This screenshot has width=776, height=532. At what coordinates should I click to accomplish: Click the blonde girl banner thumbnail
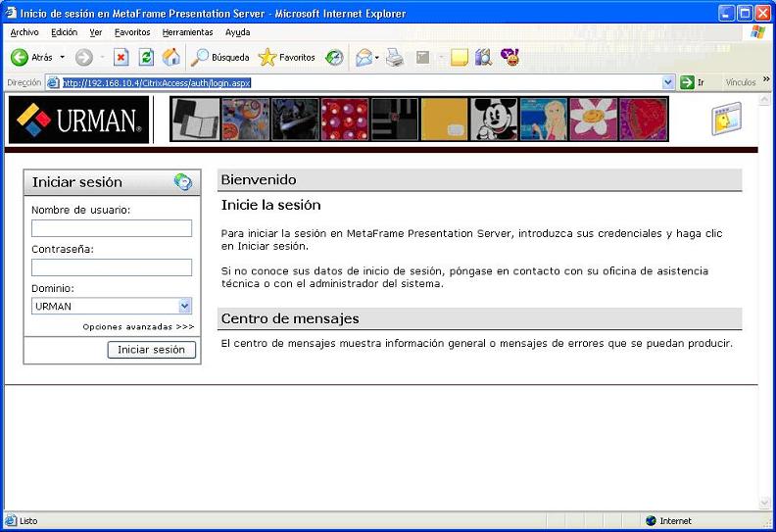click(544, 120)
